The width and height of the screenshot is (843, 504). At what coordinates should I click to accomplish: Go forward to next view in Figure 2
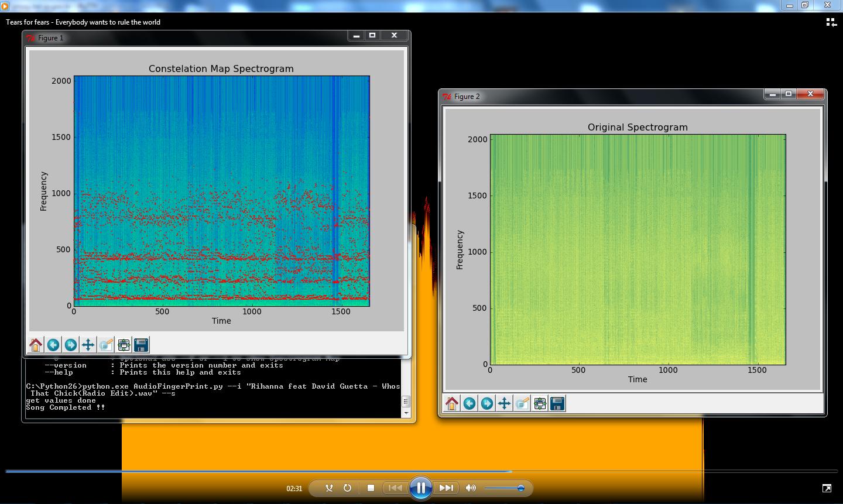[487, 403]
